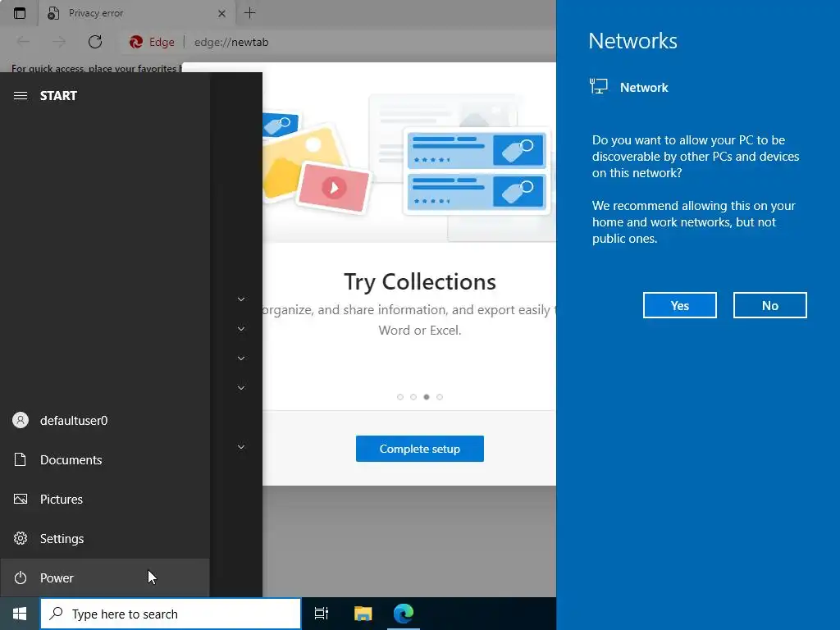Viewport: 840px width, 630px height.
Task: Open Settings from the Start menu
Action: tap(104, 538)
